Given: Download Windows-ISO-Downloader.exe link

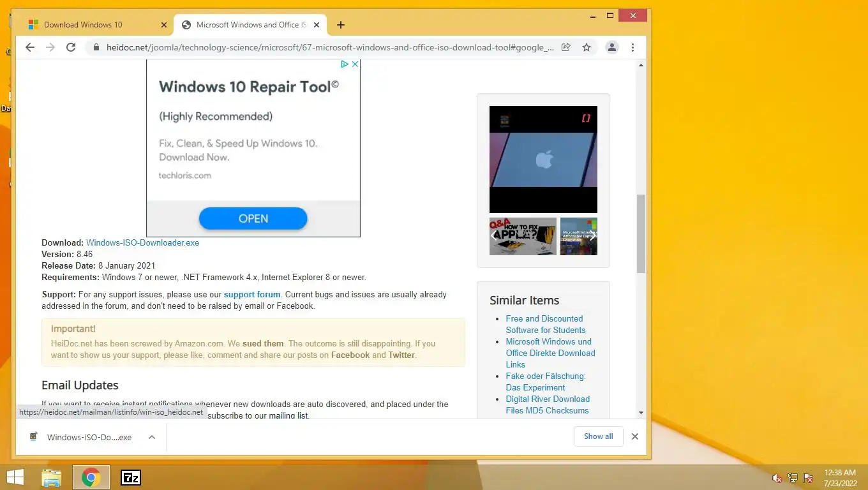Looking at the screenshot, I should pyautogui.click(x=142, y=242).
